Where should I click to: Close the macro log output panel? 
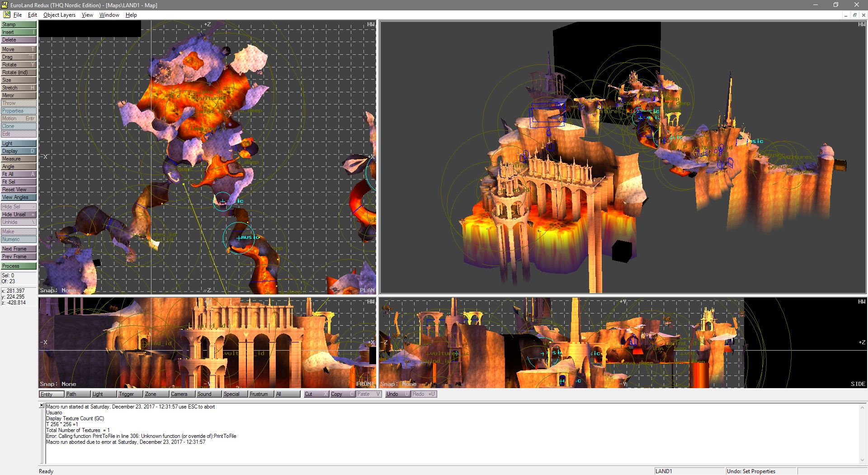(42, 405)
